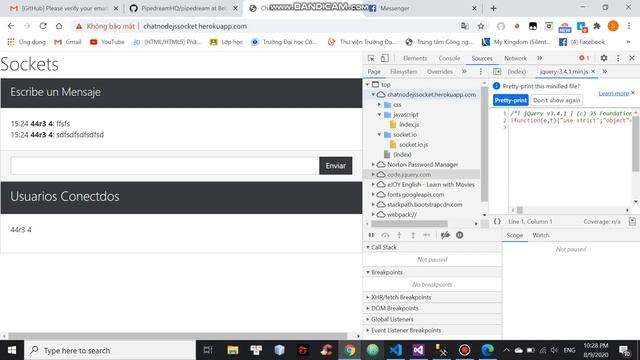Click the address bar URL

[x=195, y=26]
